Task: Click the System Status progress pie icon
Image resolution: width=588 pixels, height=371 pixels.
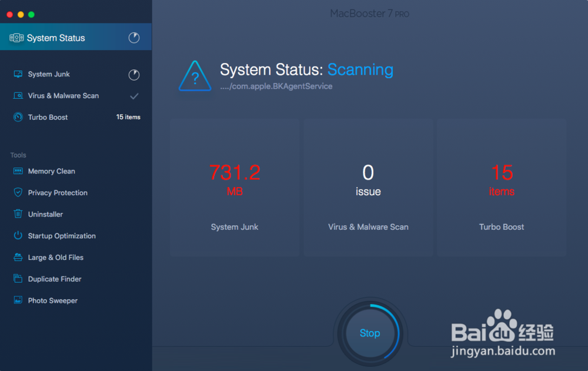Action: (x=134, y=38)
